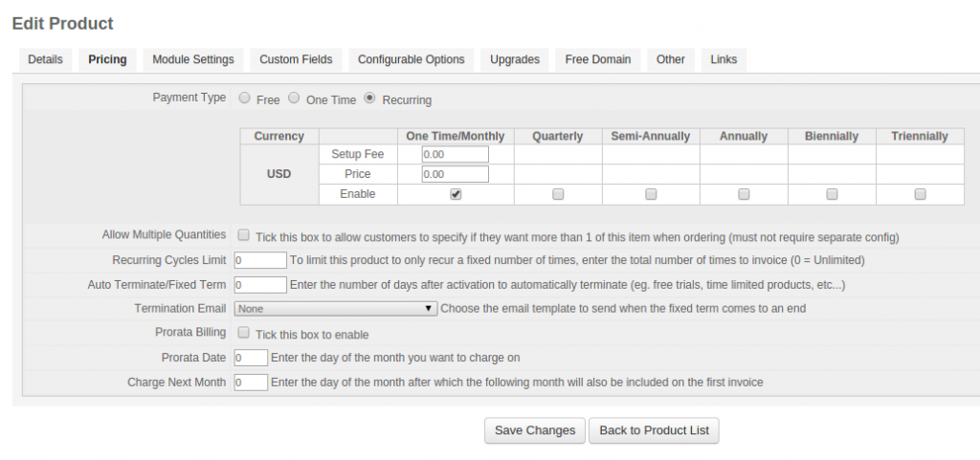The height and width of the screenshot is (460, 980).
Task: Select the Free payment type radio
Action: click(x=245, y=98)
